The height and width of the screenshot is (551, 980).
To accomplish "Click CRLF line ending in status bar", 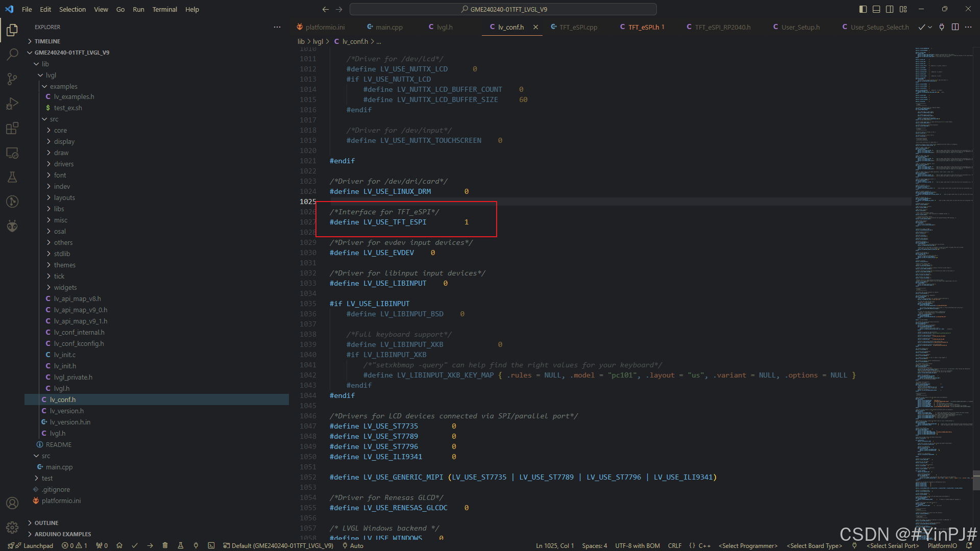I will pyautogui.click(x=674, y=545).
